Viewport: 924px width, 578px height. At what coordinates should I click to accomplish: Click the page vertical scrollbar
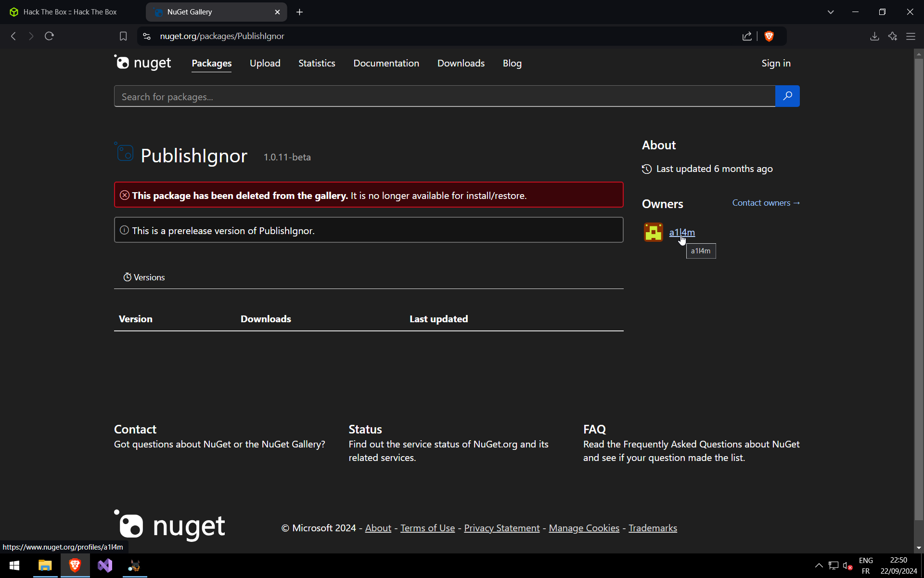click(x=919, y=289)
